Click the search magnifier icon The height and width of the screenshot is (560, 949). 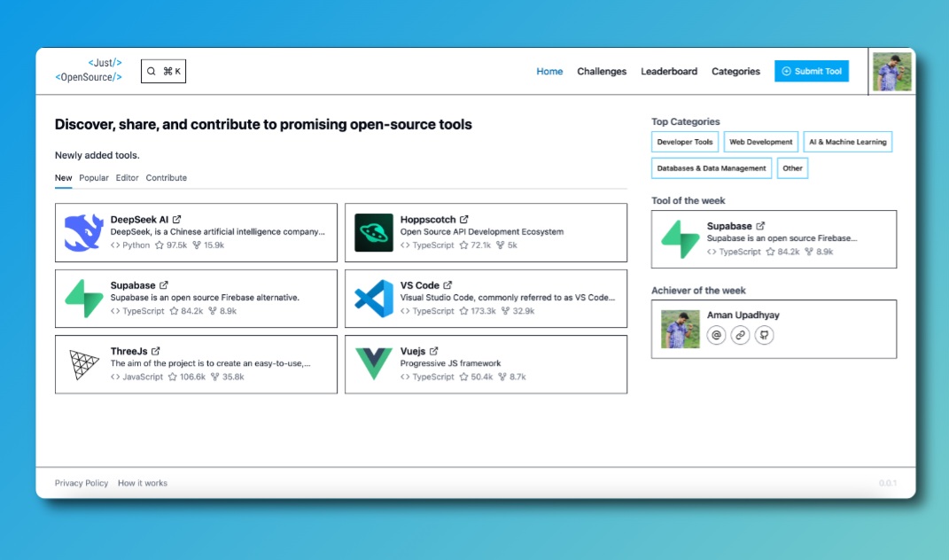point(152,70)
